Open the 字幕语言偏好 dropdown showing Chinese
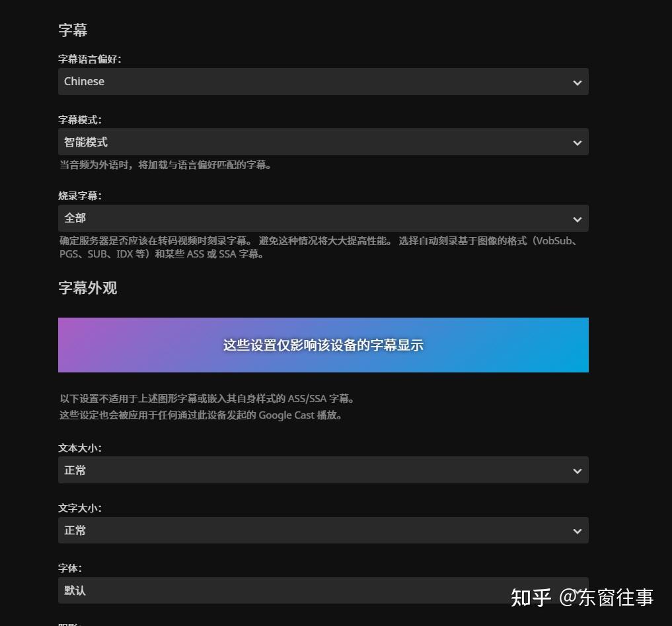Image resolution: width=672 pixels, height=626 pixels. (x=323, y=81)
